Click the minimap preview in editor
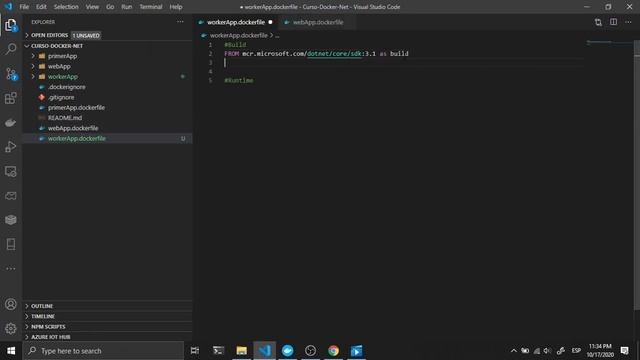Viewport: 640px width, 360px height. 608,42
